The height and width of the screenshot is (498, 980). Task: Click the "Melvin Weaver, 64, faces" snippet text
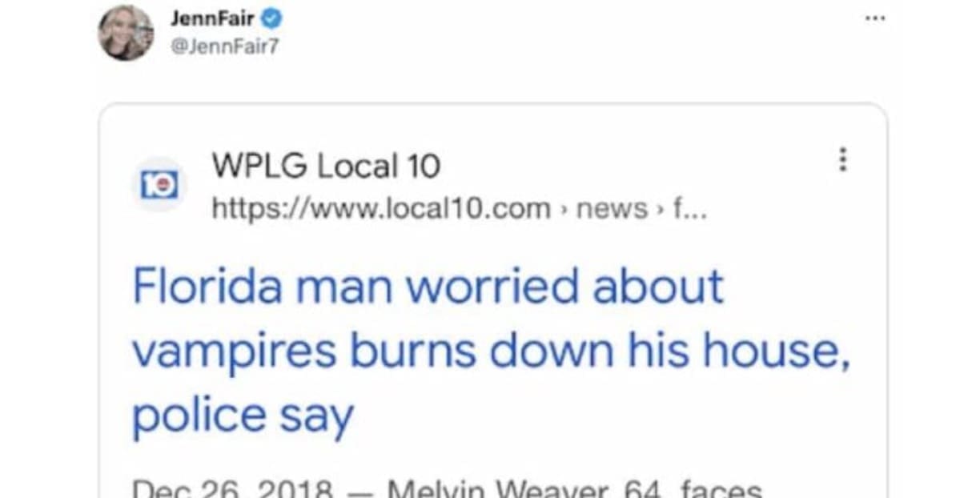(x=574, y=489)
